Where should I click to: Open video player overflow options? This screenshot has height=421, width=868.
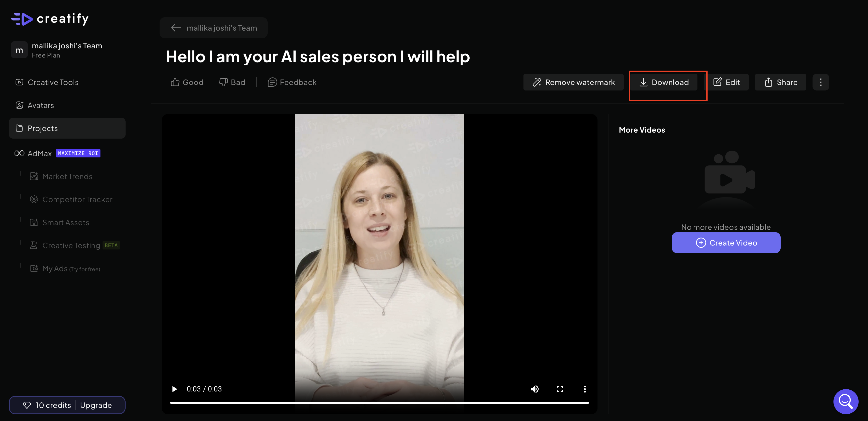(585, 389)
